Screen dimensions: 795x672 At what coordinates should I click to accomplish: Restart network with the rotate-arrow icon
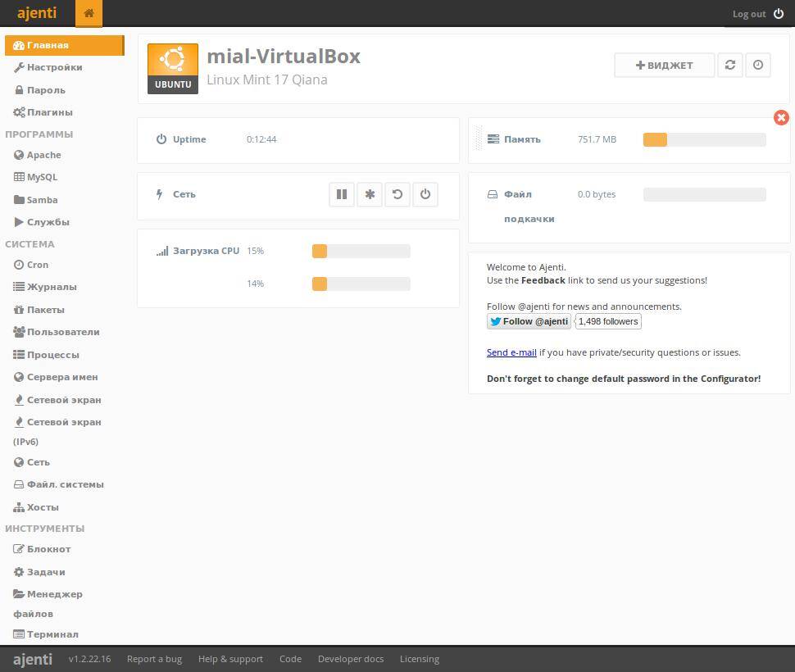tap(397, 194)
